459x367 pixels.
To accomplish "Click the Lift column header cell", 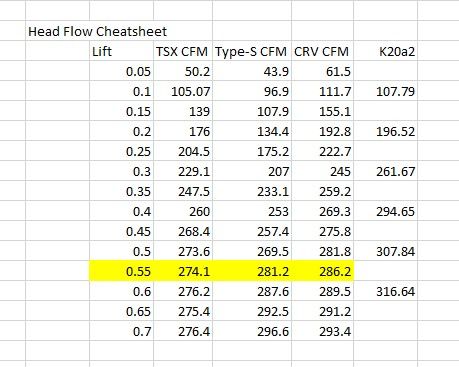I will 121,51.
